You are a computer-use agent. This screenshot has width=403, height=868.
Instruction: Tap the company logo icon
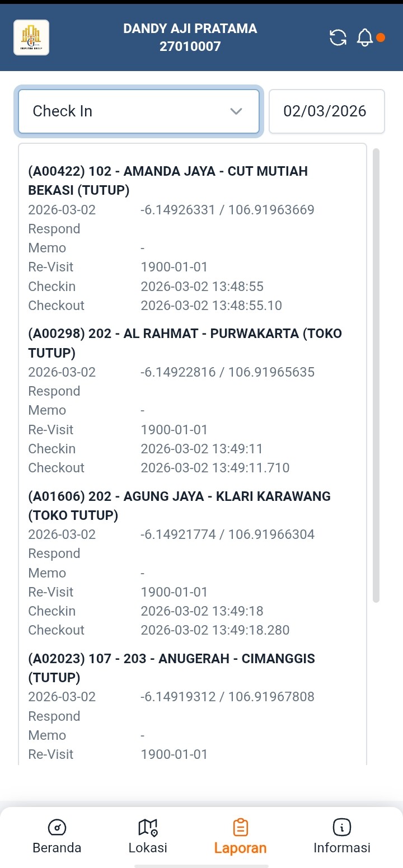[x=31, y=37]
